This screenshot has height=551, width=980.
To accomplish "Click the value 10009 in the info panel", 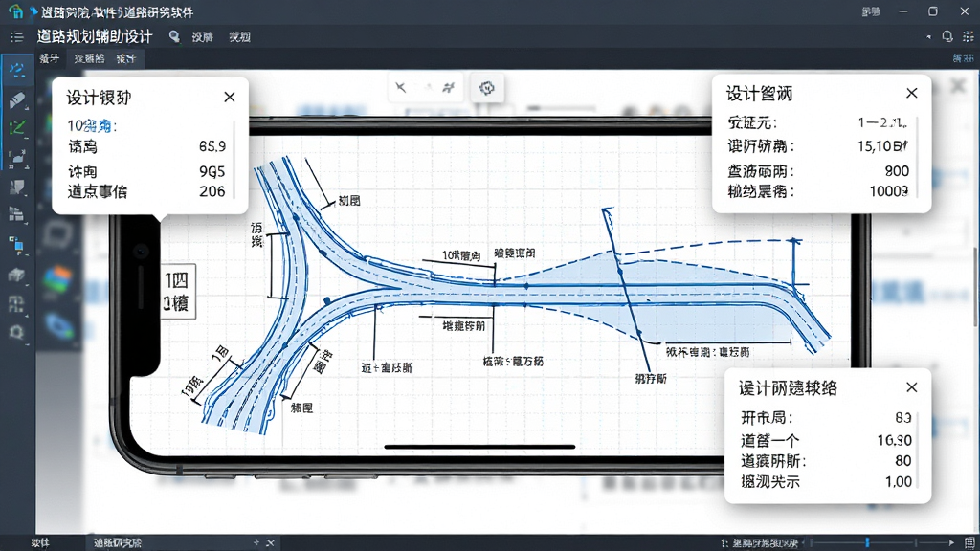I will (x=889, y=191).
